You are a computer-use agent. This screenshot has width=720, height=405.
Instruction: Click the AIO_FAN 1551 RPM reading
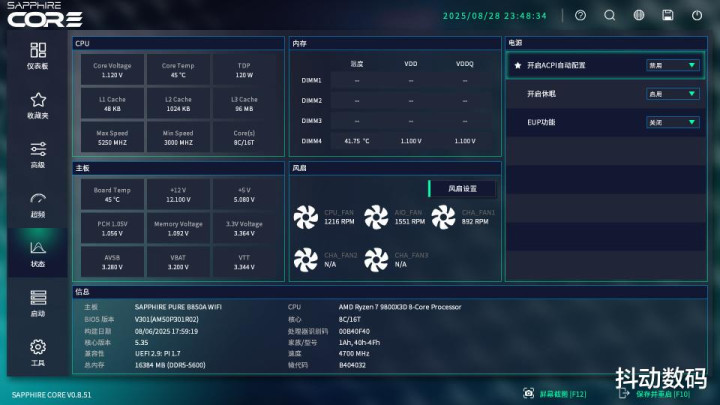tap(410, 221)
